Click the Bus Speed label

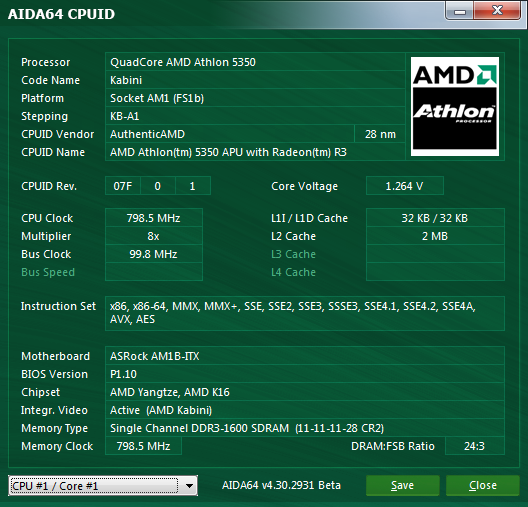coord(48,272)
